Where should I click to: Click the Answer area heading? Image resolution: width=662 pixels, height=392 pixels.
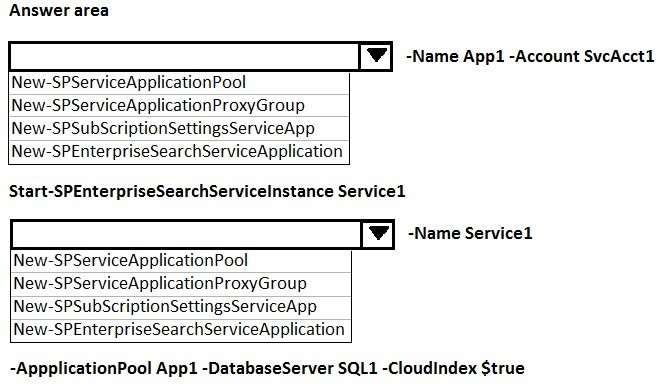click(x=59, y=10)
